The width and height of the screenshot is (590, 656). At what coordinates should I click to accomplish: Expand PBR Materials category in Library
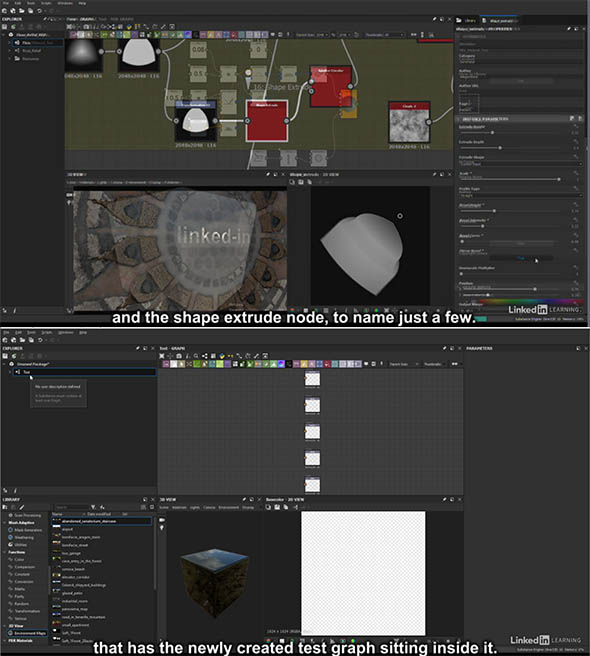[x=4, y=641]
